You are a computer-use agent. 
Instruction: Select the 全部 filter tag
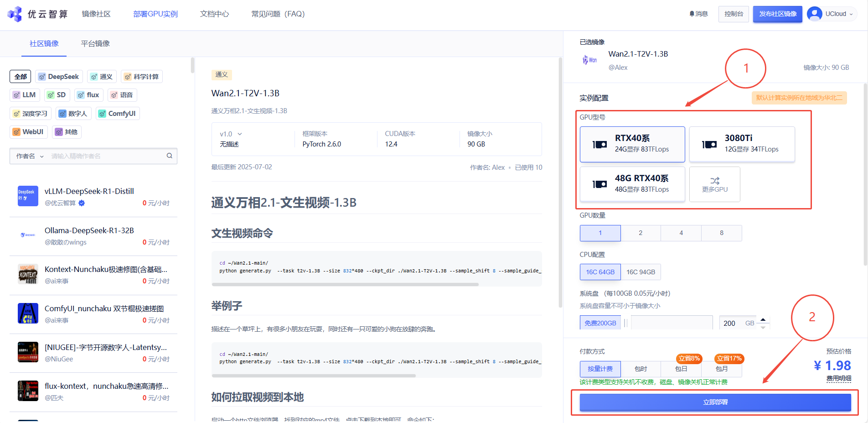click(x=21, y=77)
